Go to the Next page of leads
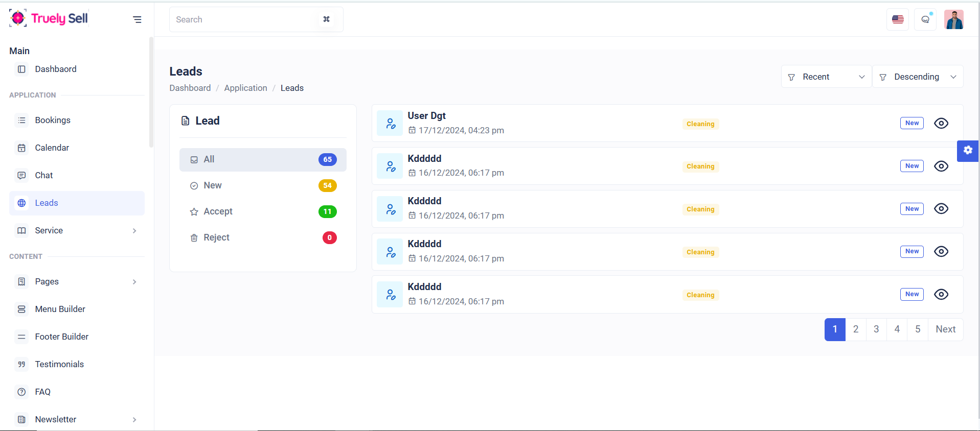Screen dimensions: 980x431 point(945,329)
